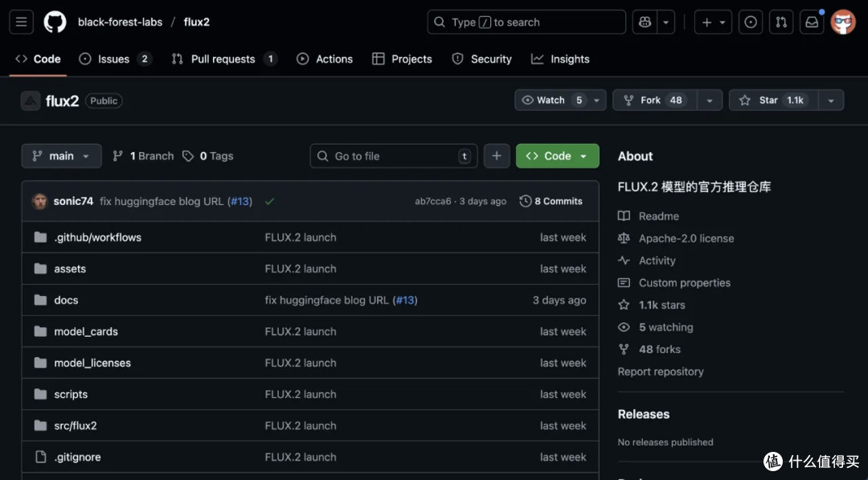Screen dimensions: 868x480
Task: Expand the Watch options dropdown arrow
Action: tap(596, 101)
